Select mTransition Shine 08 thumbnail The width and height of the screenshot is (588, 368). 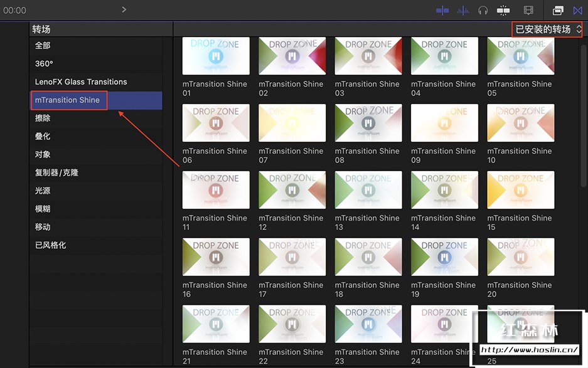[368, 123]
